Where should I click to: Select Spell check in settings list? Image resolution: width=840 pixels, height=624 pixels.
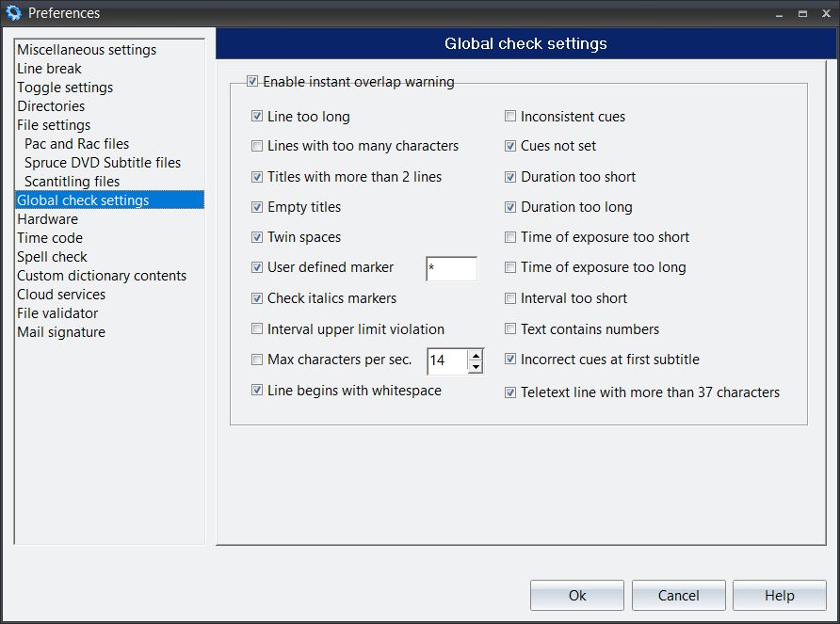(x=52, y=257)
